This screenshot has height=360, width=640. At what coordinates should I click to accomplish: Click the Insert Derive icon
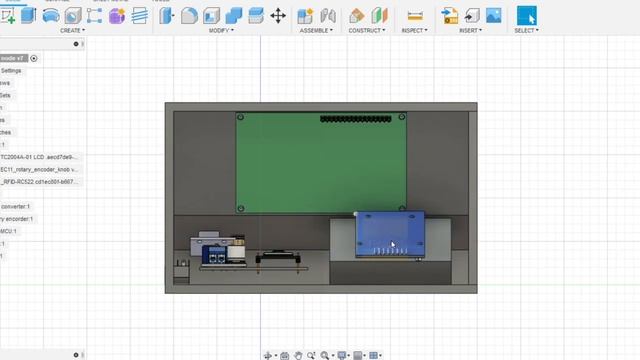tap(449, 16)
